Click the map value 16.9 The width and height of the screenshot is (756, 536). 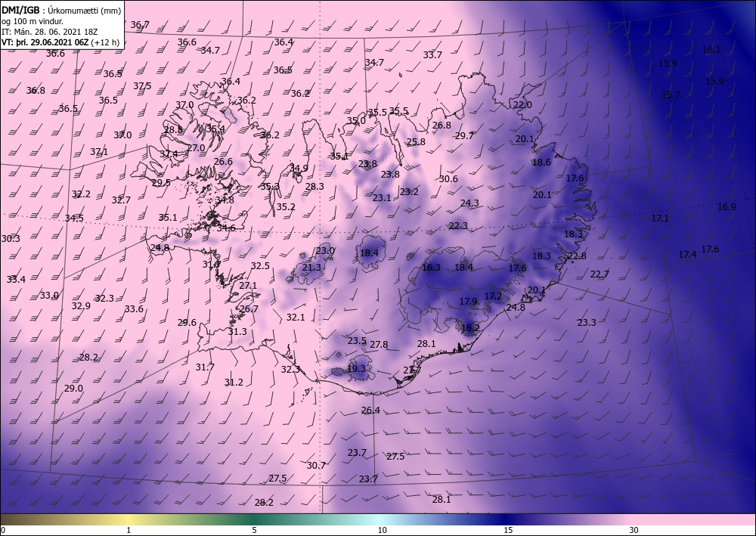tap(727, 207)
